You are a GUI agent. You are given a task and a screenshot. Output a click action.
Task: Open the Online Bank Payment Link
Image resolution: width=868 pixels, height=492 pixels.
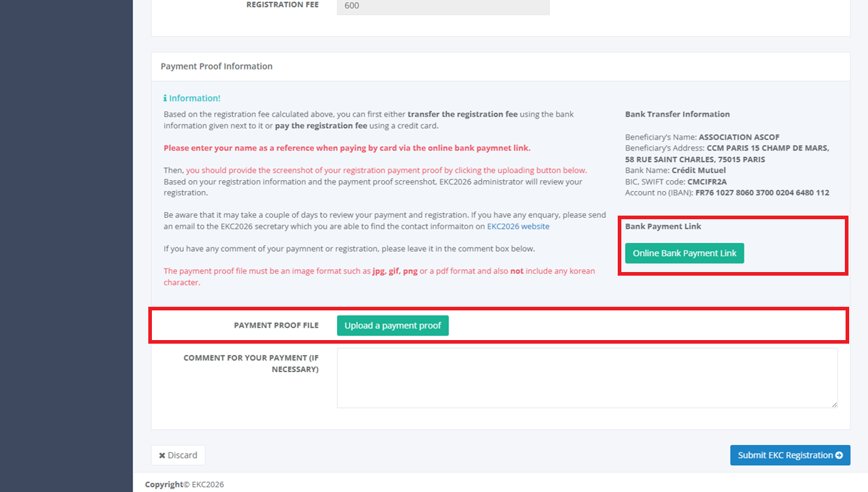coord(684,253)
